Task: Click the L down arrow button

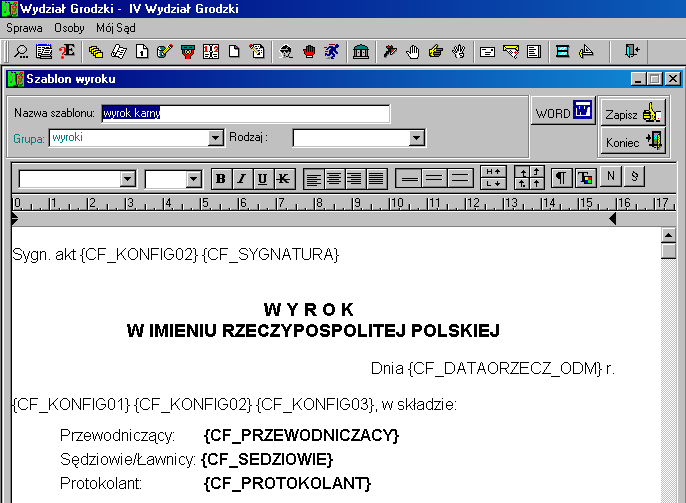Action: pyautogui.click(x=494, y=184)
